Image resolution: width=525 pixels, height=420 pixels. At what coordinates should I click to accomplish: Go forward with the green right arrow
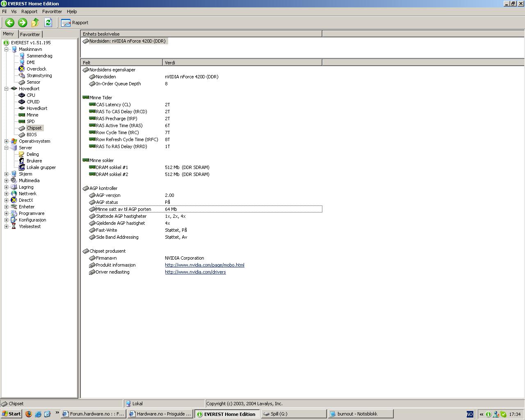[x=23, y=23]
